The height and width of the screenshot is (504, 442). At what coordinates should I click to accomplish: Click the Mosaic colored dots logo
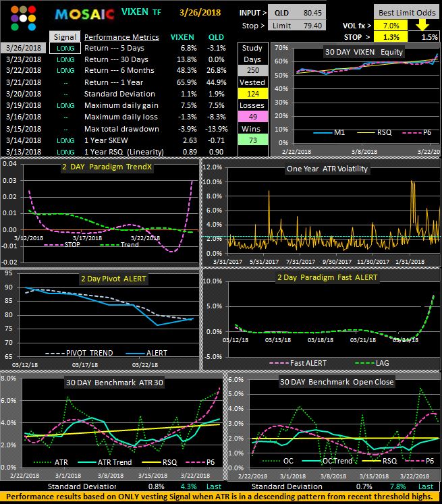(23, 18)
